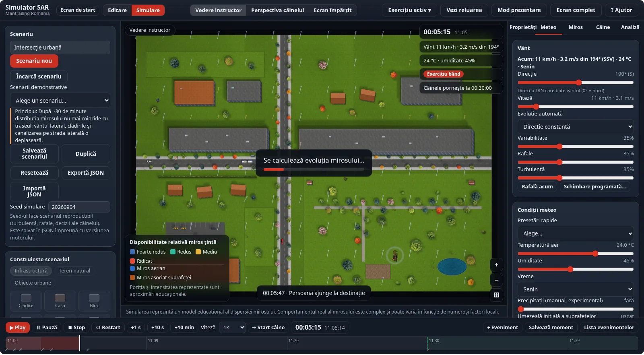Click the 11:30 timeline marker
Screen dimensions: 644x355
[x=434, y=341]
